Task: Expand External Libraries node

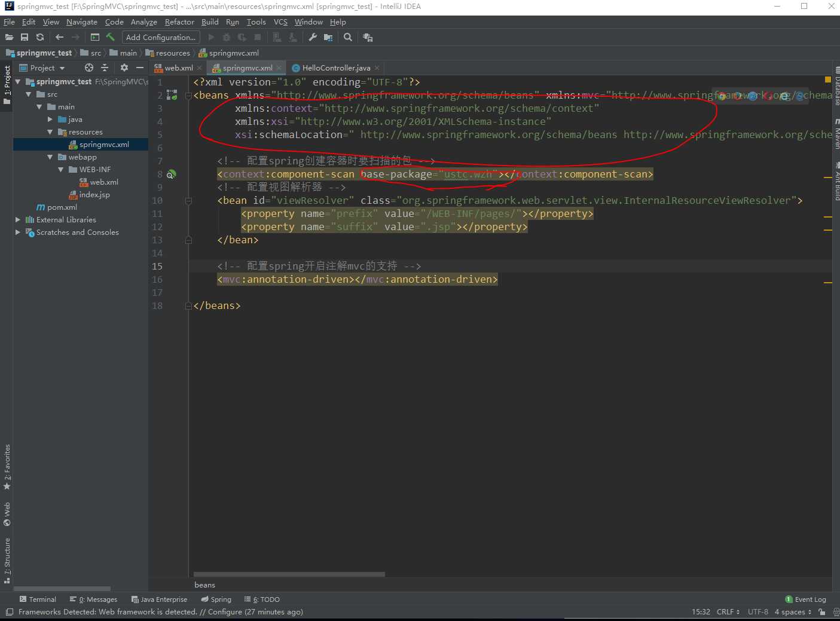Action: 18,220
